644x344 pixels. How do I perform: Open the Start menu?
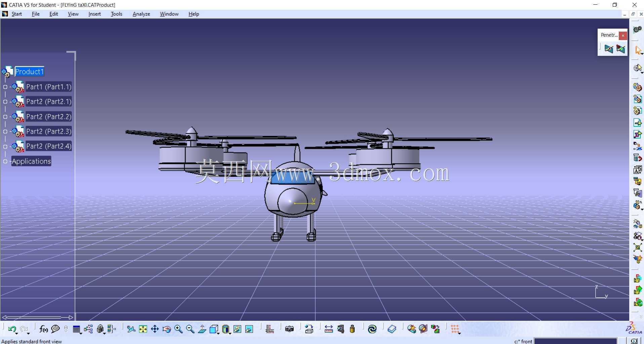coord(16,14)
